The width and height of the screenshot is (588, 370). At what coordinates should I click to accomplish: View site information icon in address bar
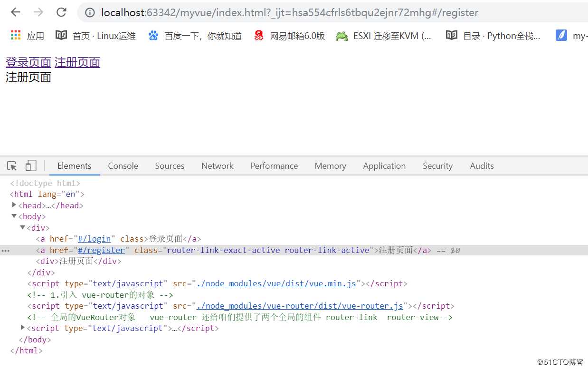coord(90,13)
